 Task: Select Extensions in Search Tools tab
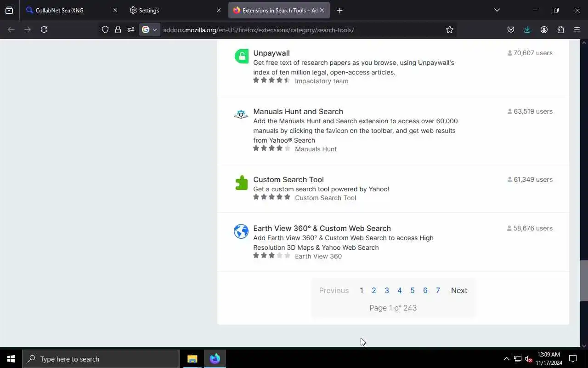(x=279, y=10)
